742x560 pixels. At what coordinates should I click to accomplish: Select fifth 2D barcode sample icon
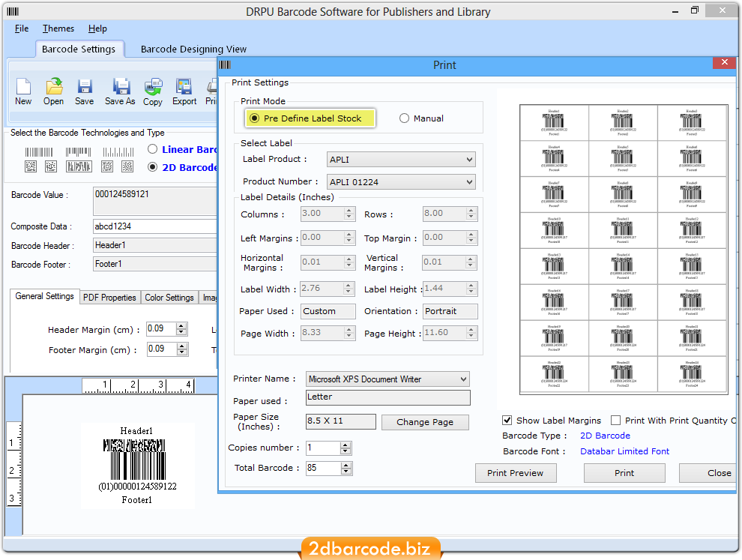click(x=127, y=166)
